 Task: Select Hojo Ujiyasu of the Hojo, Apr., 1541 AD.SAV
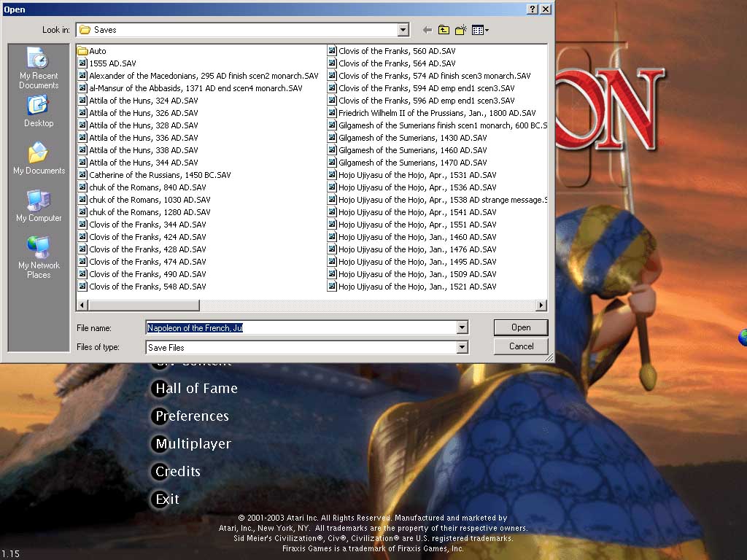click(x=417, y=212)
